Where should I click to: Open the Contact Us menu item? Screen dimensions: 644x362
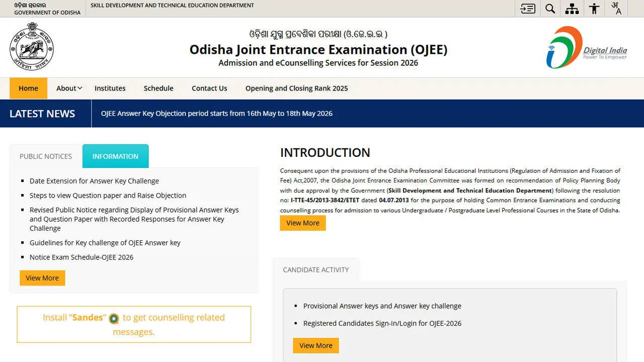click(x=209, y=88)
